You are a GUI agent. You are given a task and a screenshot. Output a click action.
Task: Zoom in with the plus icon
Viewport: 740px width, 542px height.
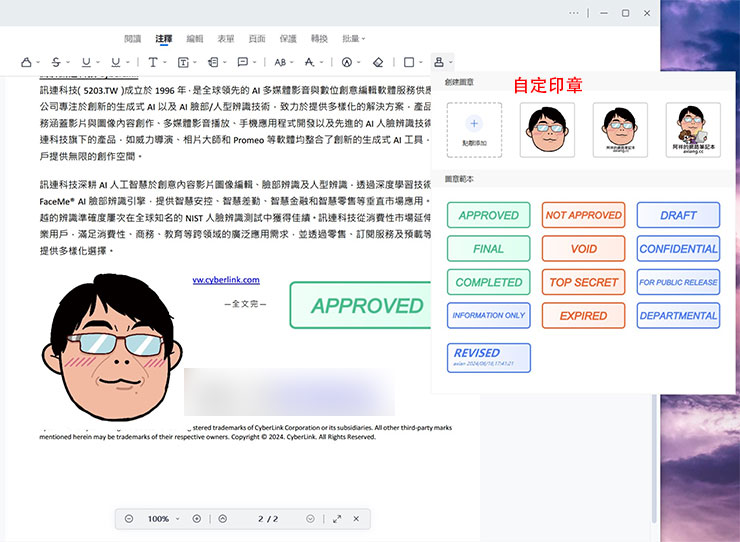197,518
